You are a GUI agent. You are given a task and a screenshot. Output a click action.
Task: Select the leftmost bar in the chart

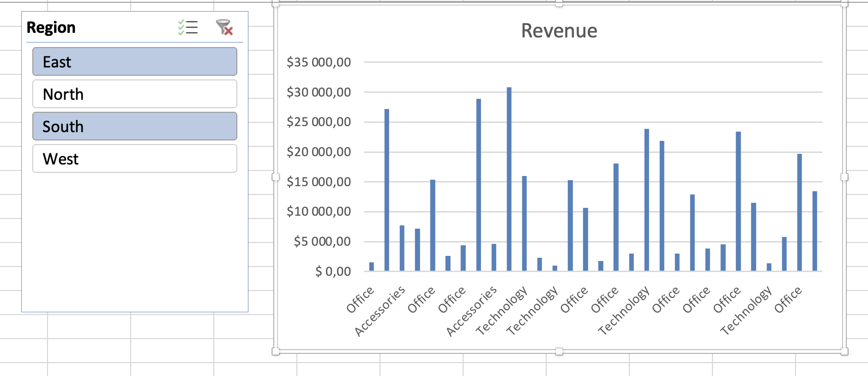(x=372, y=267)
